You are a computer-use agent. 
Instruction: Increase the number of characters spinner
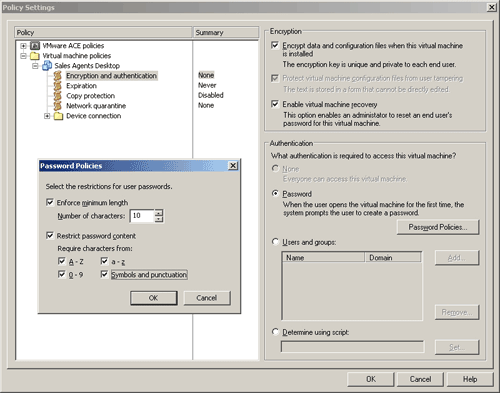[x=159, y=212]
